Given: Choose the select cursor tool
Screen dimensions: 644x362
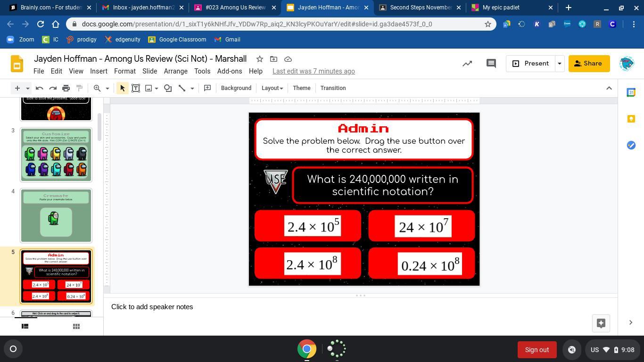Looking at the screenshot, I should [x=122, y=88].
